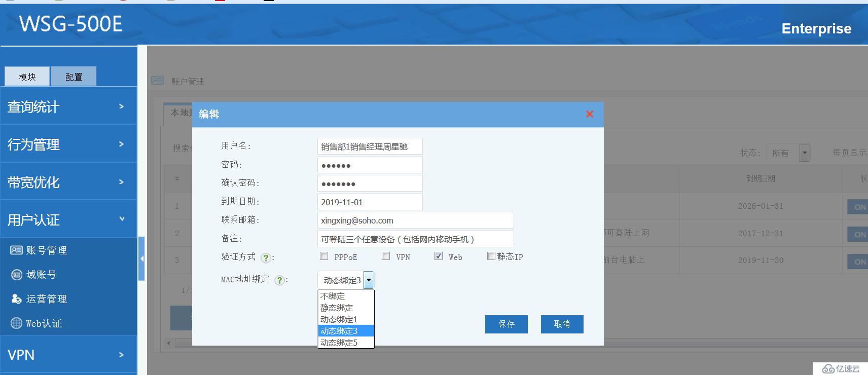868x375 pixels.
Task: Switch to the 模块 tab
Action: point(27,77)
